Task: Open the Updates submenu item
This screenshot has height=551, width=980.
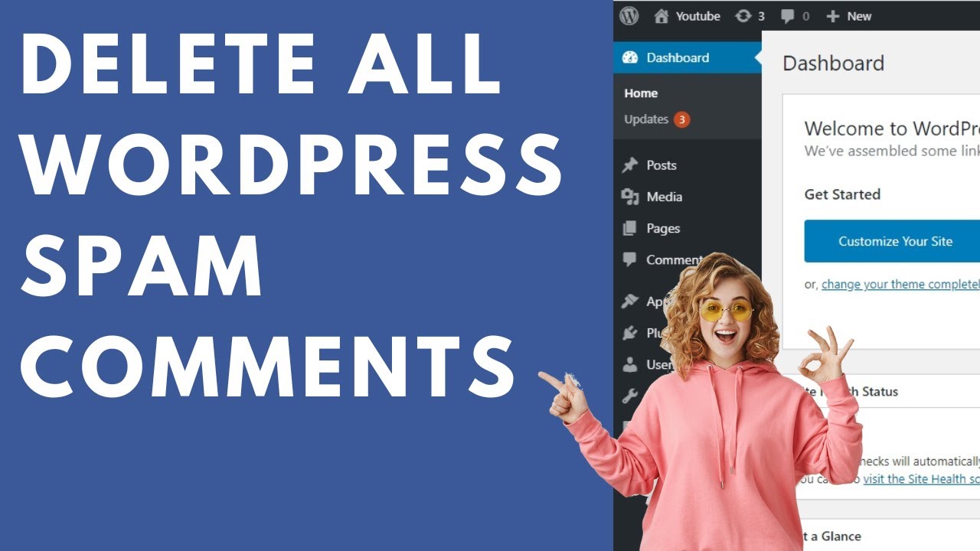Action: pos(646,119)
